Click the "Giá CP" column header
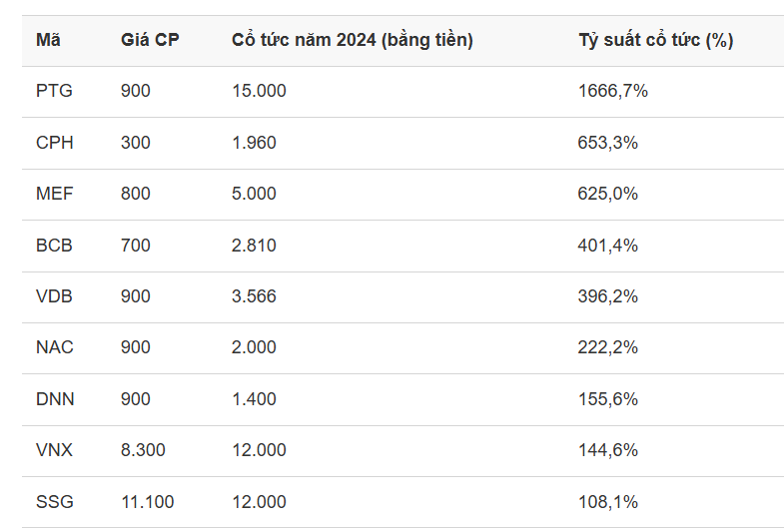784x532 pixels. [150, 41]
